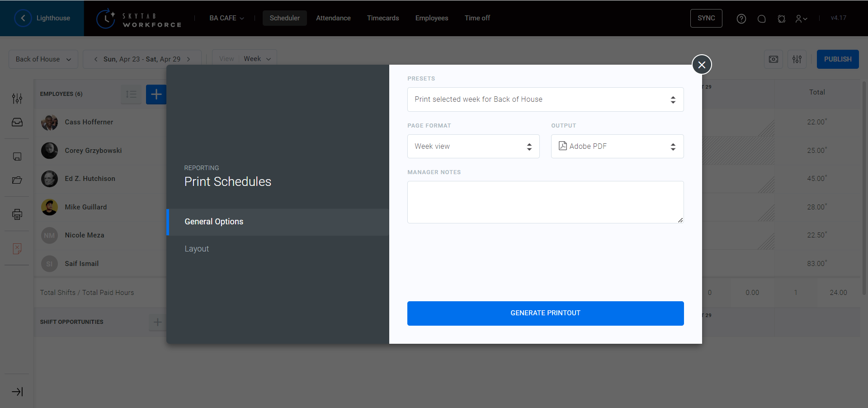Click into the Manager Notes text area
The width and height of the screenshot is (868, 408).
pyautogui.click(x=545, y=202)
